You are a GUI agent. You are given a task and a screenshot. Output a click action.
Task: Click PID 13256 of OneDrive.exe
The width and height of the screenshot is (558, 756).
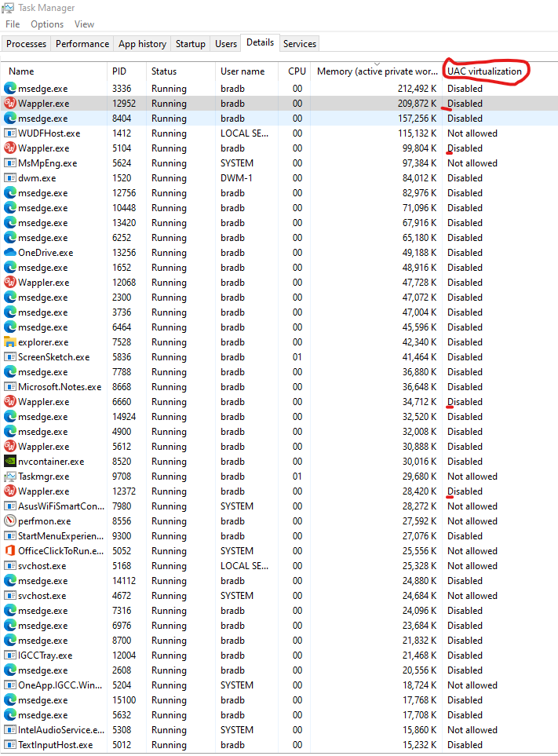(124, 253)
